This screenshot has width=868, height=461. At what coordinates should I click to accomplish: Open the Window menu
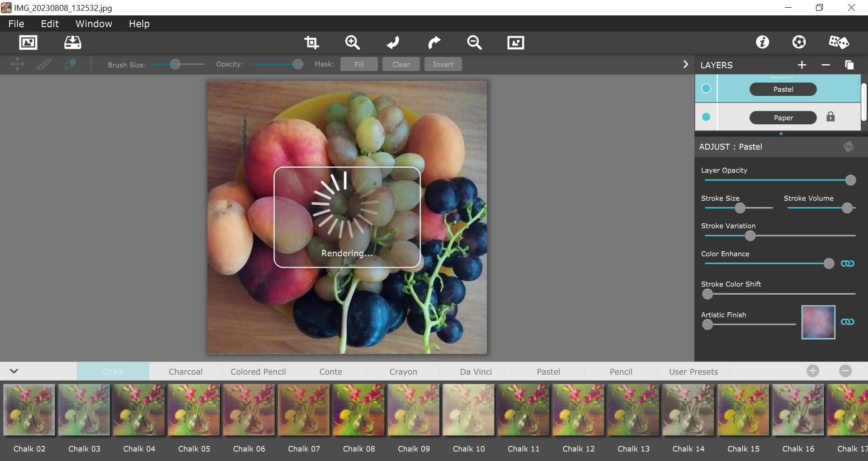pos(94,24)
